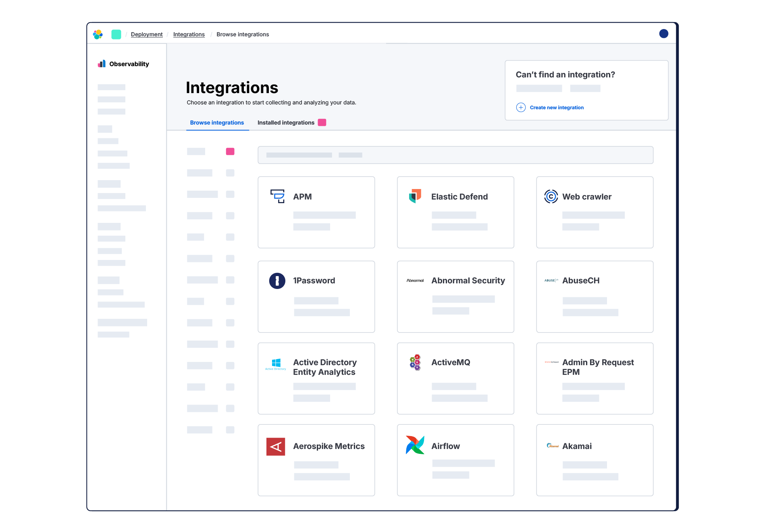Screen dimensions: 765x532
Task: Click the teal deployment square in the breadcrumb
Action: pos(116,34)
